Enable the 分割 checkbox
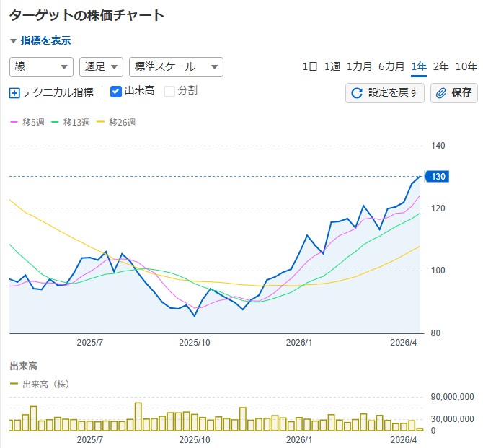 (169, 92)
